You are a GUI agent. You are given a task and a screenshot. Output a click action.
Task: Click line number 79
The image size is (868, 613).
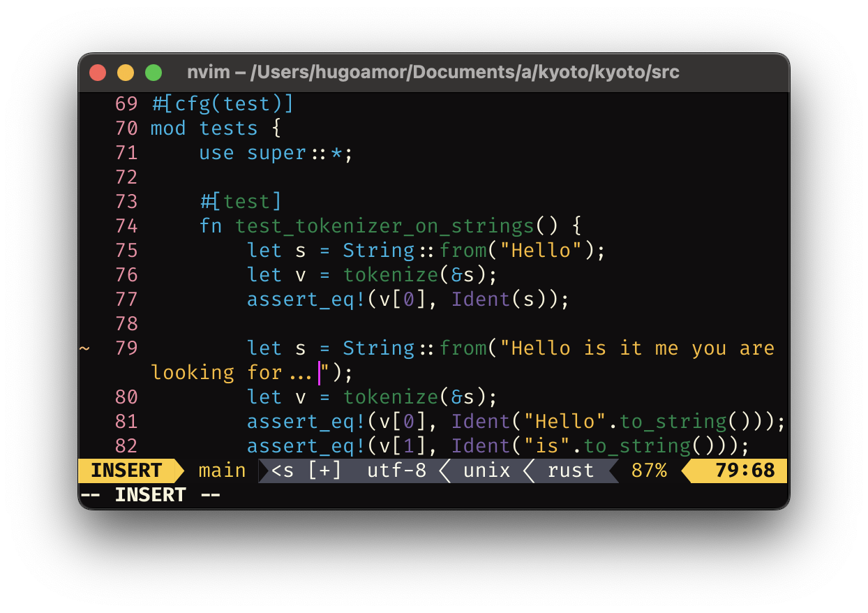pyautogui.click(x=126, y=348)
